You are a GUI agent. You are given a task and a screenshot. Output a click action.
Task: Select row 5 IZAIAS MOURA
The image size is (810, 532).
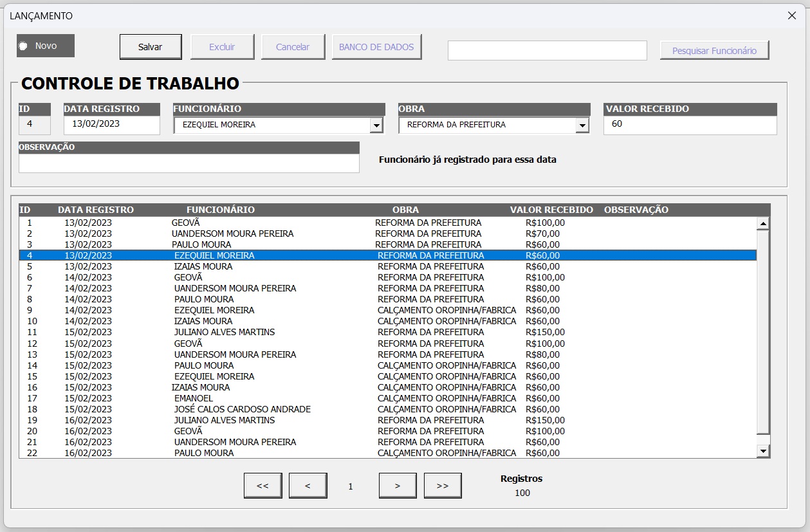click(x=388, y=266)
